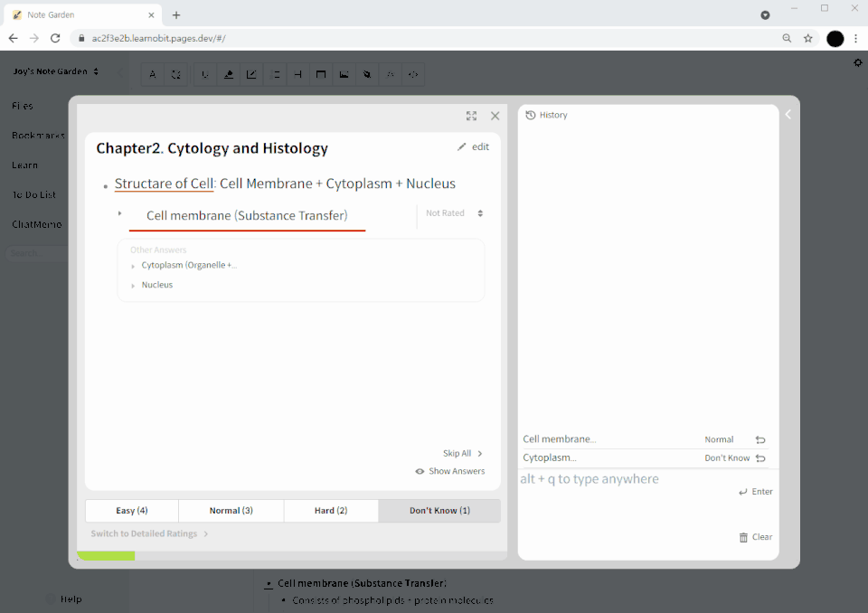Screen dimensions: 868x613
Task: Open the settings gear at top right
Action: coord(857,63)
